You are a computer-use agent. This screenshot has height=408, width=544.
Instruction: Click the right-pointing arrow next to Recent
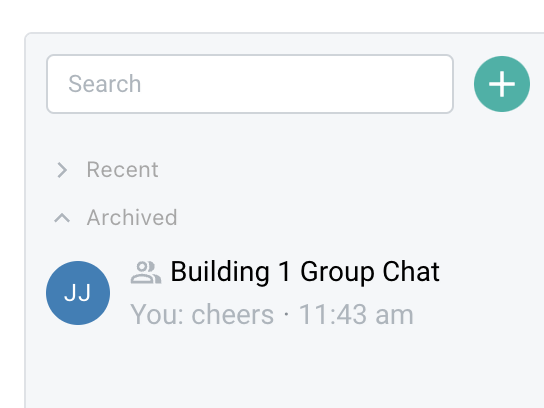click(62, 170)
